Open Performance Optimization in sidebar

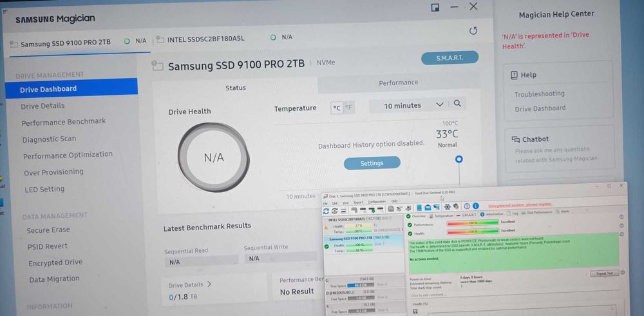pos(68,155)
